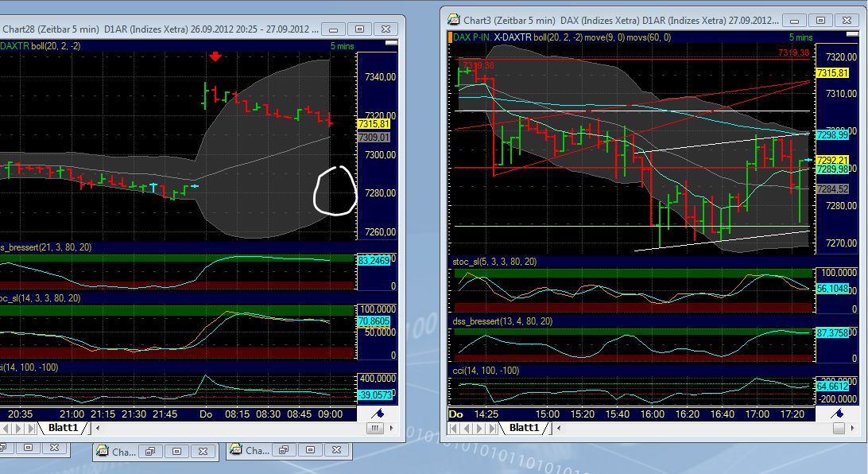Click the green 5 mins timeframe label in Chart3
The width and height of the screenshot is (868, 474).
[801, 37]
